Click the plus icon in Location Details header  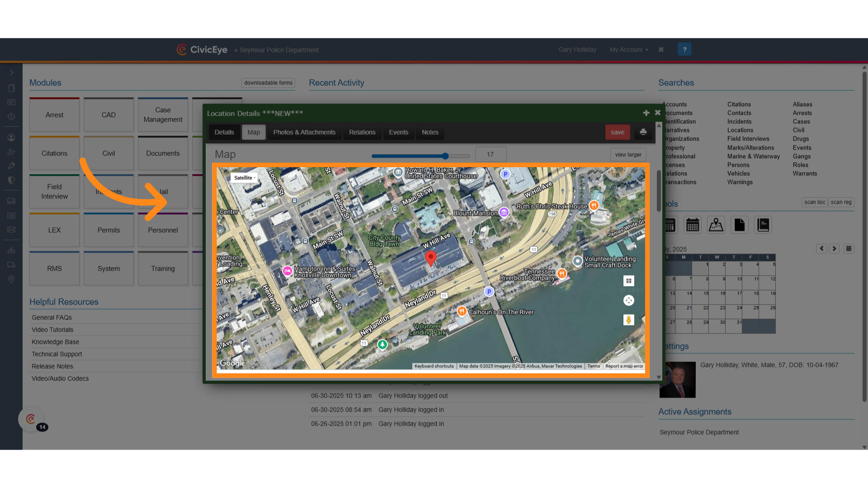(x=646, y=113)
